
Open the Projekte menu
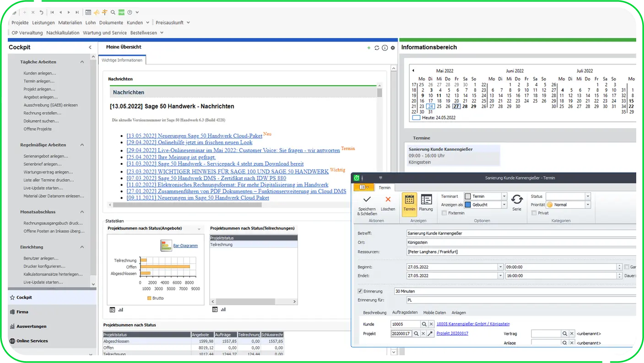point(20,22)
